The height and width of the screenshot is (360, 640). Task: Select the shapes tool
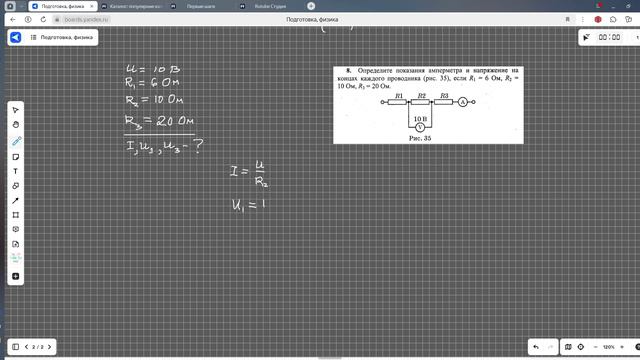(x=16, y=186)
